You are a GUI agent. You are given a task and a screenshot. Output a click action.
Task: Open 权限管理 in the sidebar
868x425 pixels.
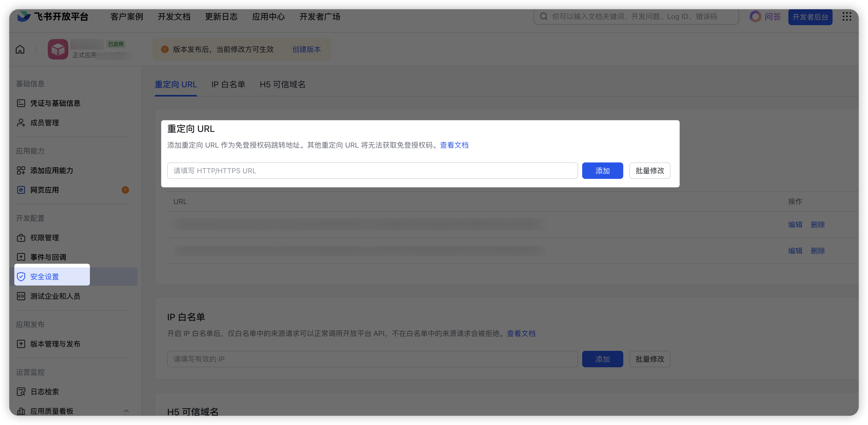tap(44, 238)
